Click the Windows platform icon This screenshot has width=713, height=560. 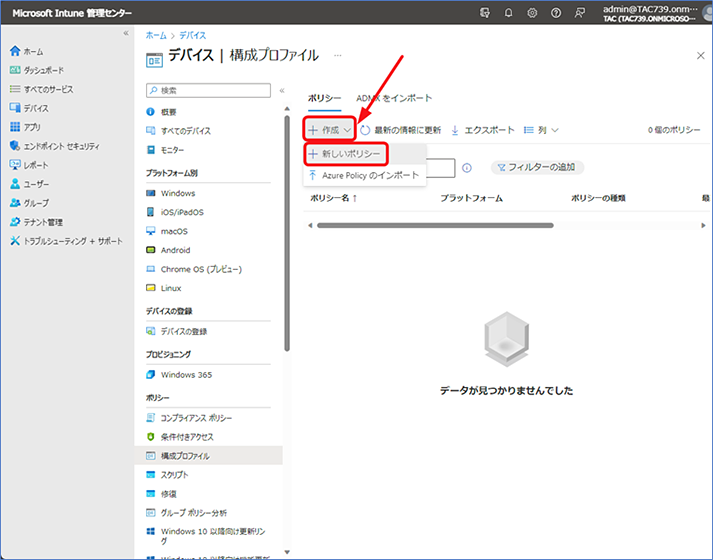(151, 193)
